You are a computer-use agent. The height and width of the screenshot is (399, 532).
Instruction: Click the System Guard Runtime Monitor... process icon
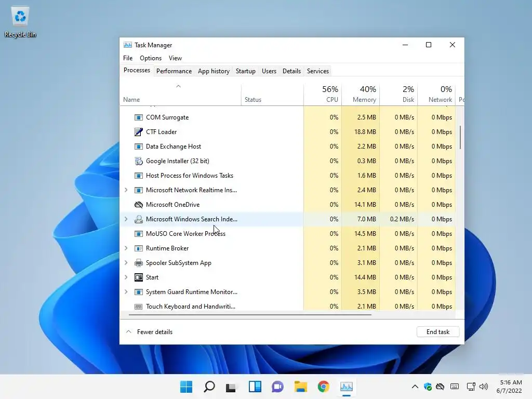(138, 292)
